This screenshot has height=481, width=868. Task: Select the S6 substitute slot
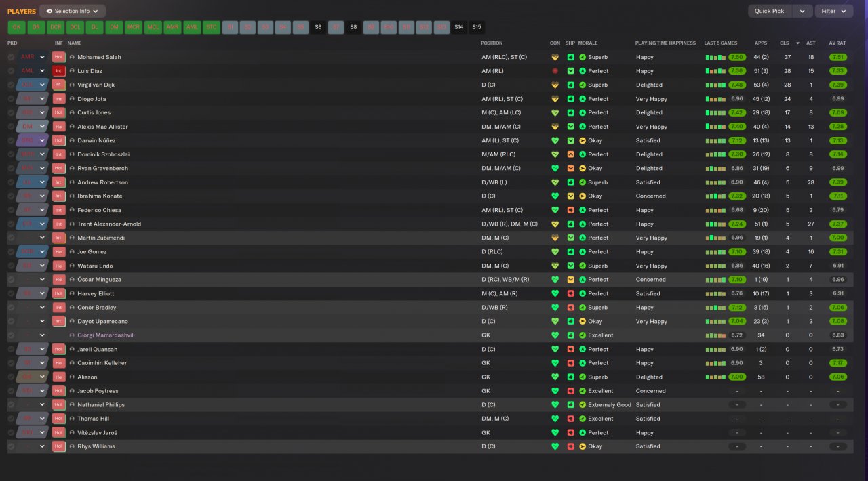pos(318,27)
